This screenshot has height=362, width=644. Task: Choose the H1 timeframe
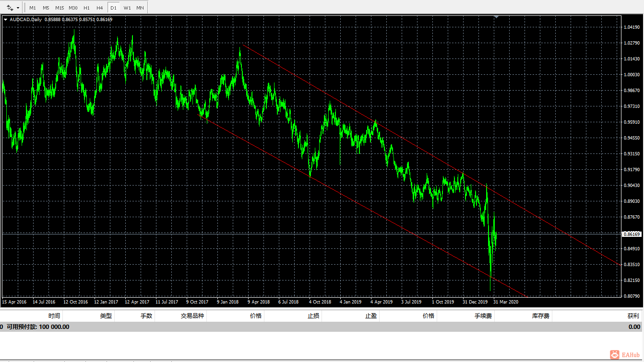[x=86, y=8]
